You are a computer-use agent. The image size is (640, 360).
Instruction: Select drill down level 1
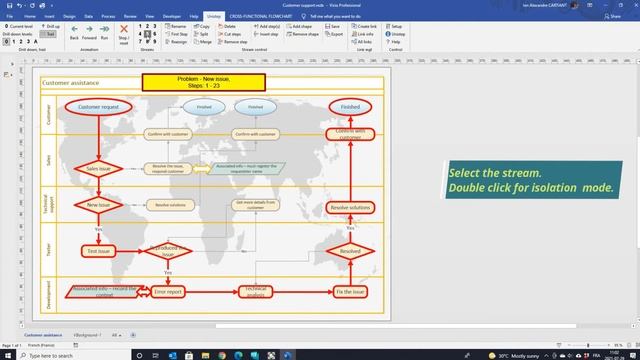13,42
